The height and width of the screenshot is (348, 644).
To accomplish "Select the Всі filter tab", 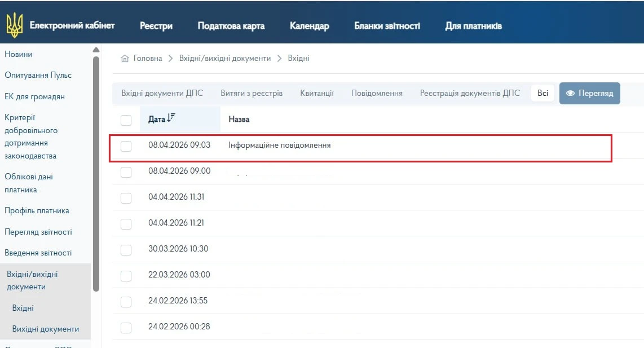I will pyautogui.click(x=542, y=93).
